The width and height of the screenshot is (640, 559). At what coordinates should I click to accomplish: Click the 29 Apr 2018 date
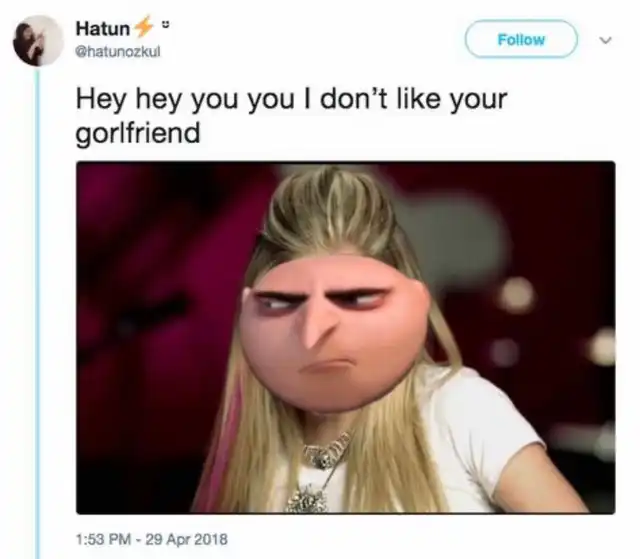pyautogui.click(x=187, y=539)
